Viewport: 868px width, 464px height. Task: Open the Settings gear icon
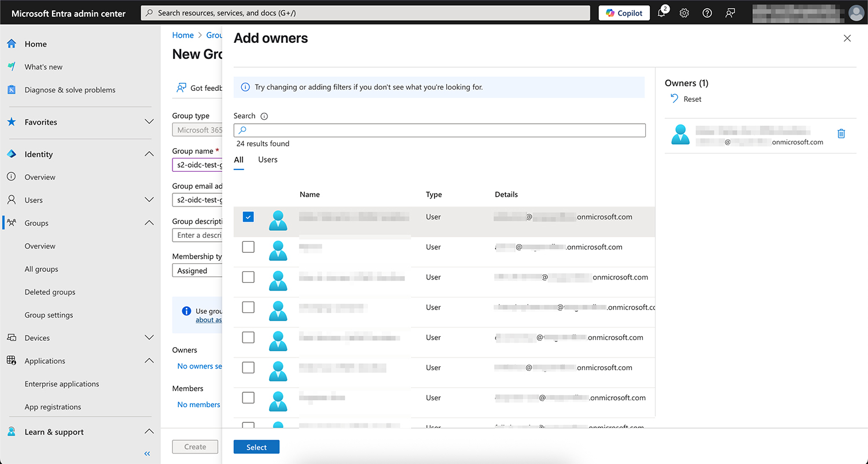(x=684, y=13)
